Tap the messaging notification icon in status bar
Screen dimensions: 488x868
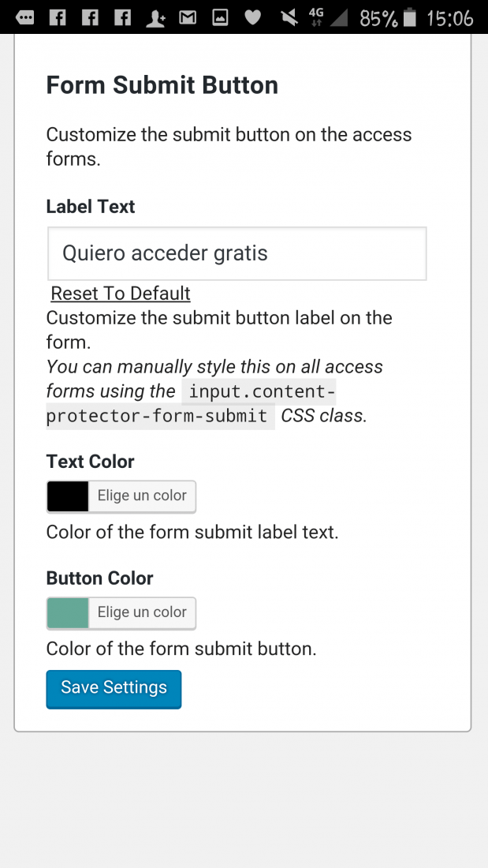coord(25,18)
